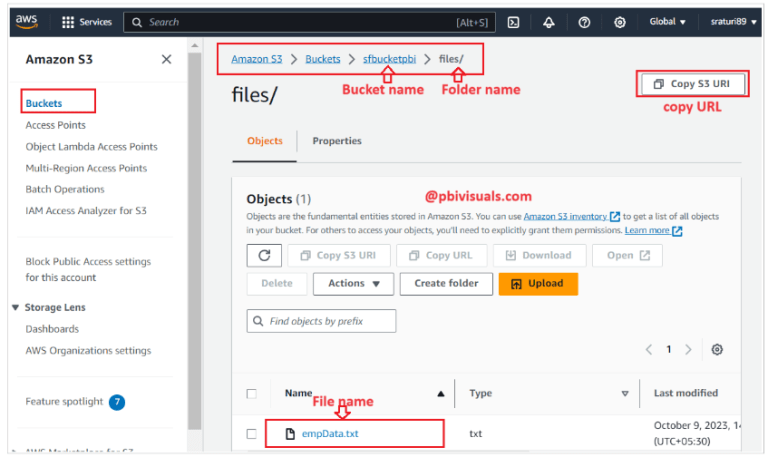Screen dimensions: 768x457
Task: Open the Global region dropdown
Action: [667, 22]
